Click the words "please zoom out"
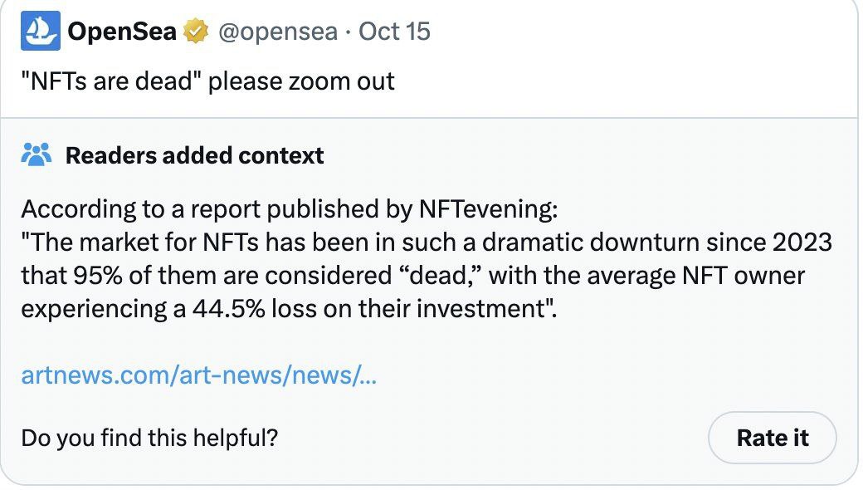 [301, 81]
